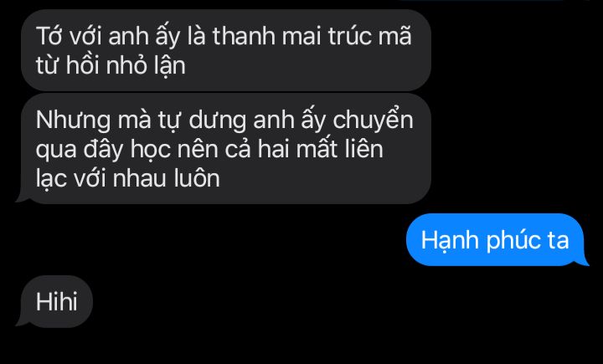
Task: Click the word "ta" in the blue bubble
Action: click(557, 241)
